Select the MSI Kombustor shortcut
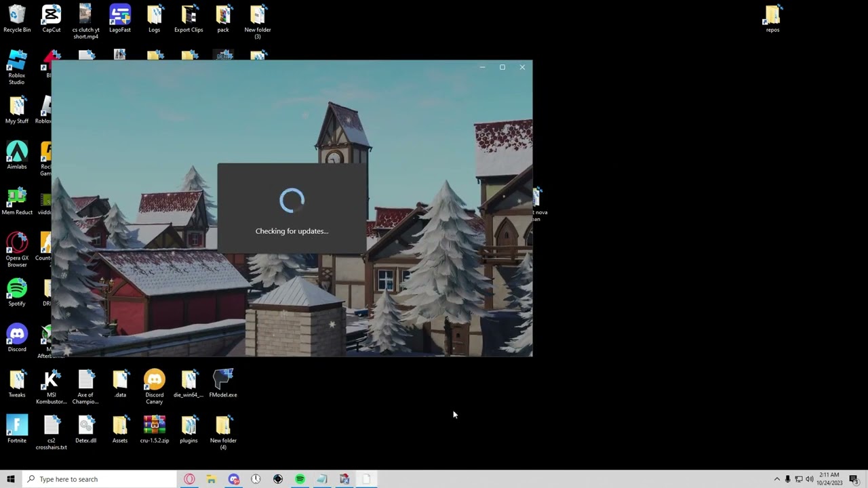 (52, 387)
